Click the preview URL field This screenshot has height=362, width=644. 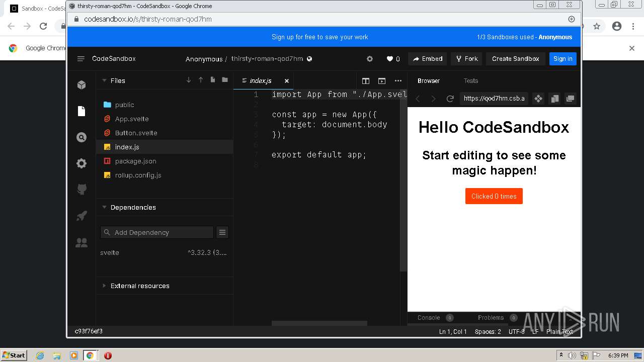click(494, 99)
